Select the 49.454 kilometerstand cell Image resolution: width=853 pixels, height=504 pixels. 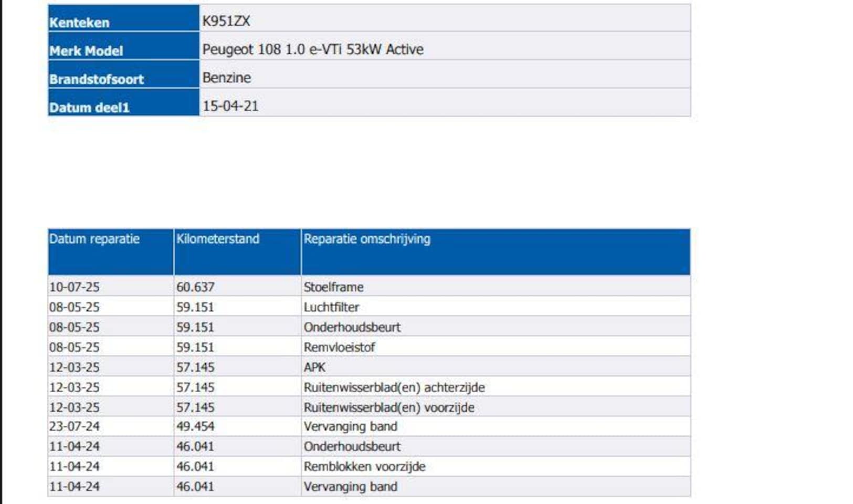pos(237,426)
